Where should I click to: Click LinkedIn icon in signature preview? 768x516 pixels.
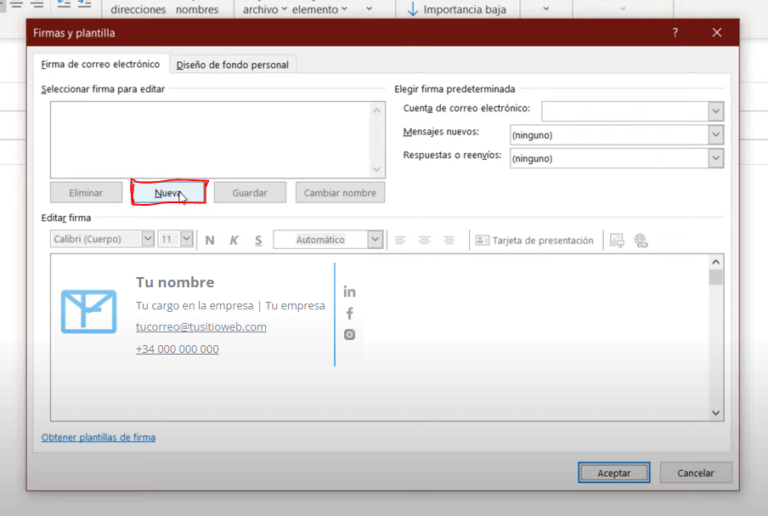(349, 292)
